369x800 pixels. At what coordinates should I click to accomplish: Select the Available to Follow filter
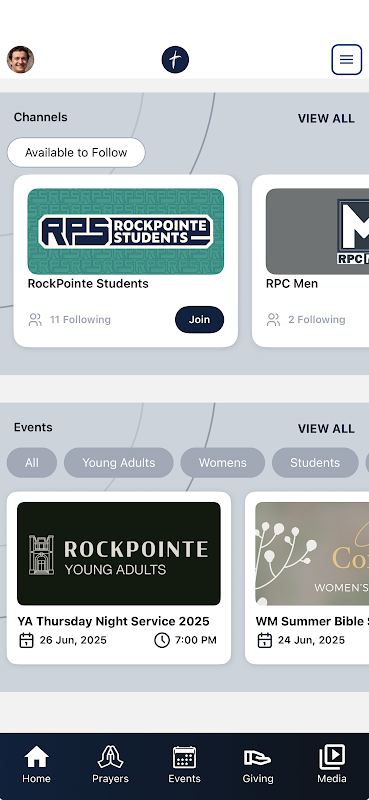76,153
